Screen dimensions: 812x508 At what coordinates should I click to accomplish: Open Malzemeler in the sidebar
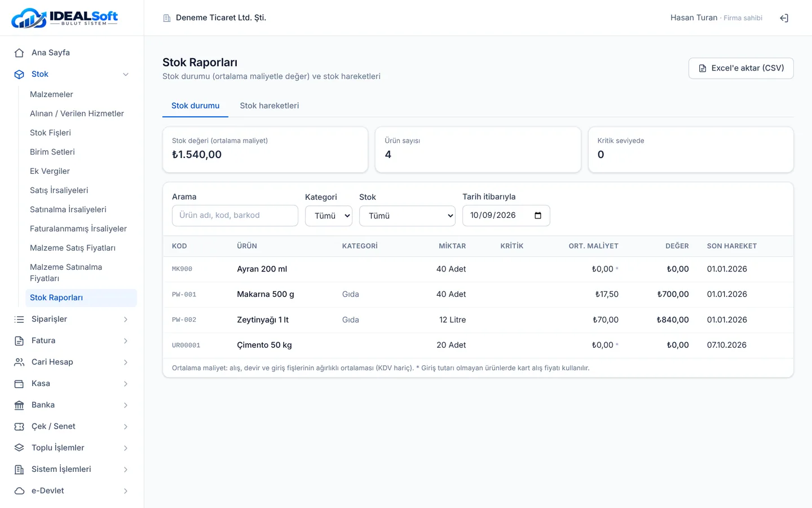(x=51, y=94)
